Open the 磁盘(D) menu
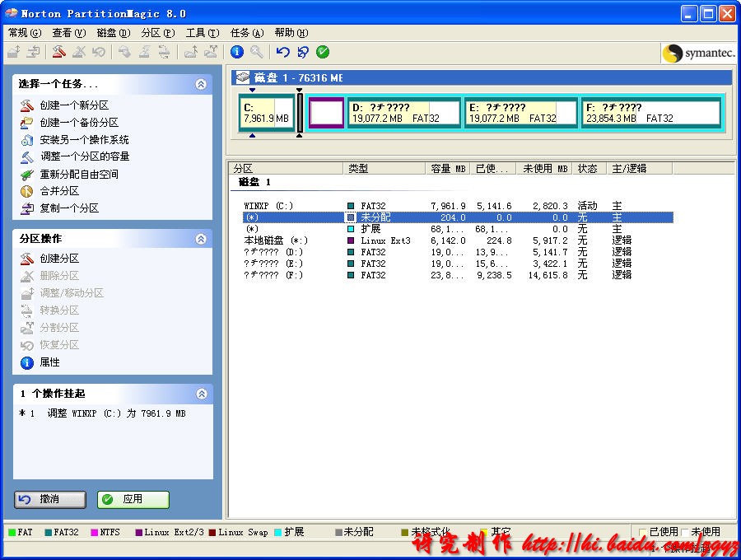Screen dimensions: 741x560 point(114,33)
